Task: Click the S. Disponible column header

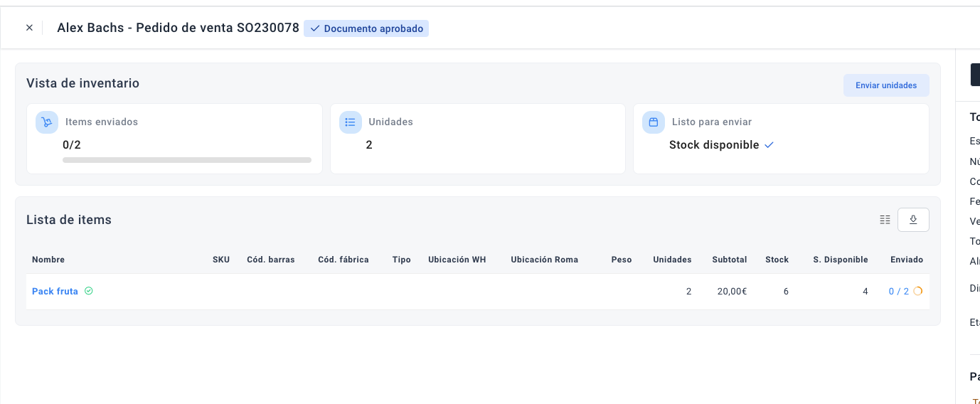Action: tap(840, 260)
